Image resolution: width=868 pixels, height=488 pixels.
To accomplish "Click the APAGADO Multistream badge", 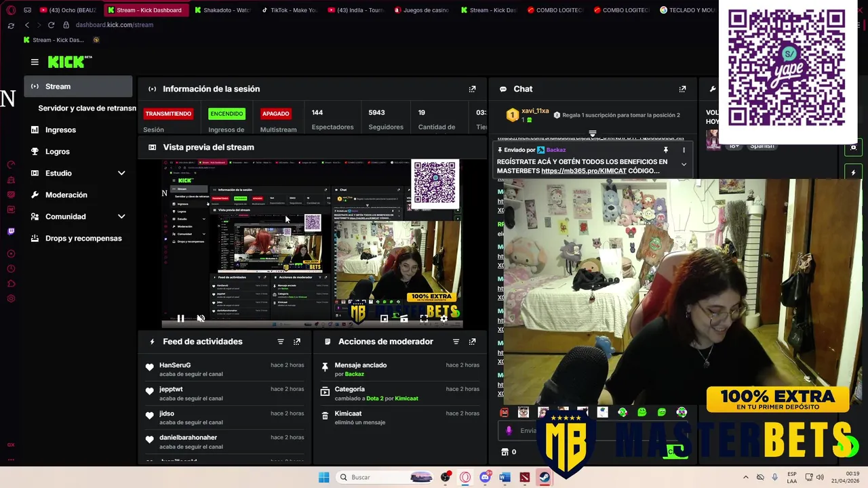I will tap(275, 114).
